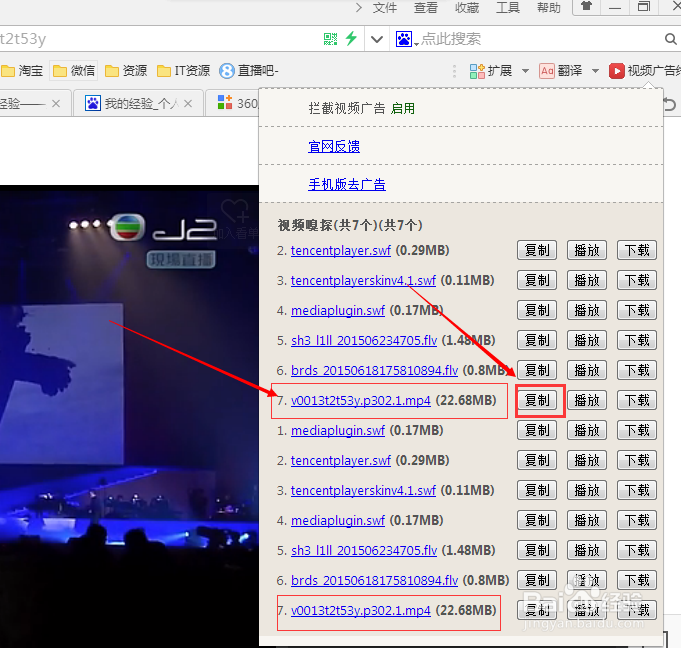Open the QR code icon in address bar
Viewport: 681px width, 648px height.
tap(330, 39)
